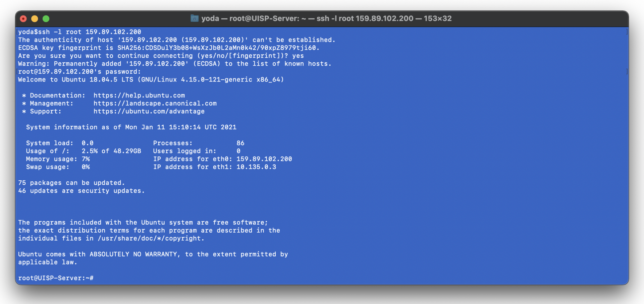Click the red close window button

point(23,19)
